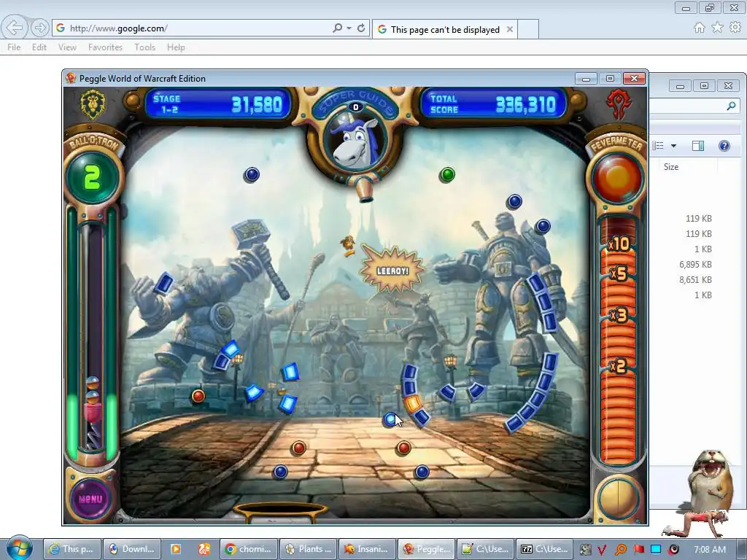Switch to the 'Downl...' taskbar item
Viewport: 747px width, 560px height.
point(132,549)
